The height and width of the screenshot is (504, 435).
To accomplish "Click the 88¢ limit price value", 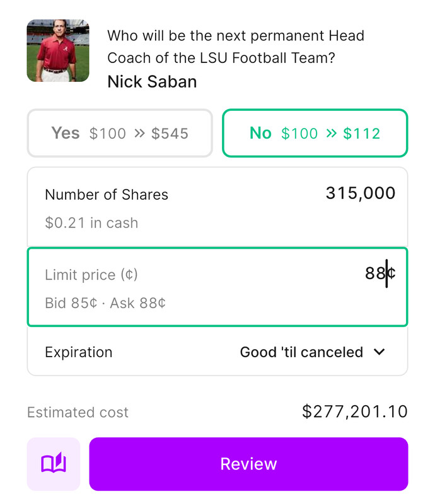I will 380,273.
